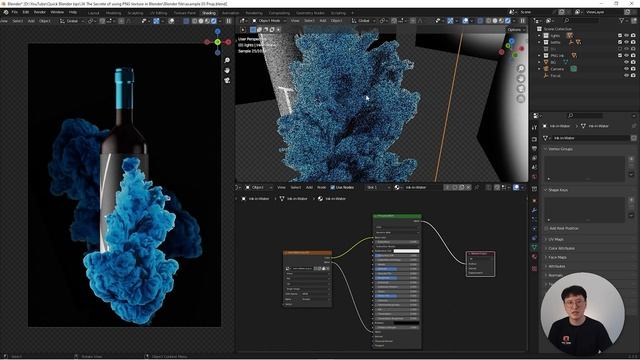Image resolution: width=640 pixels, height=360 pixels.
Task: Open the Render properties tab
Action: pos(534,139)
